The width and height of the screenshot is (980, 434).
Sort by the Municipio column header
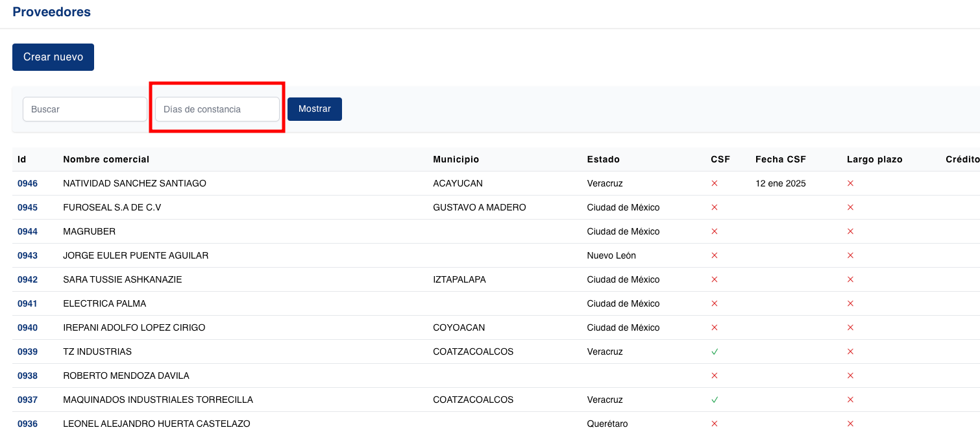(456, 159)
